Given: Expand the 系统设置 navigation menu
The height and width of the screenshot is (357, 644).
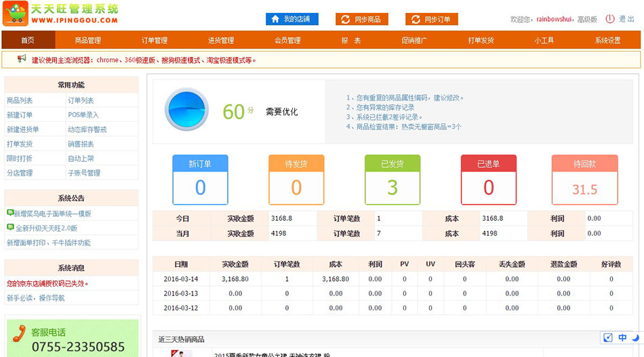Looking at the screenshot, I should click(607, 41).
